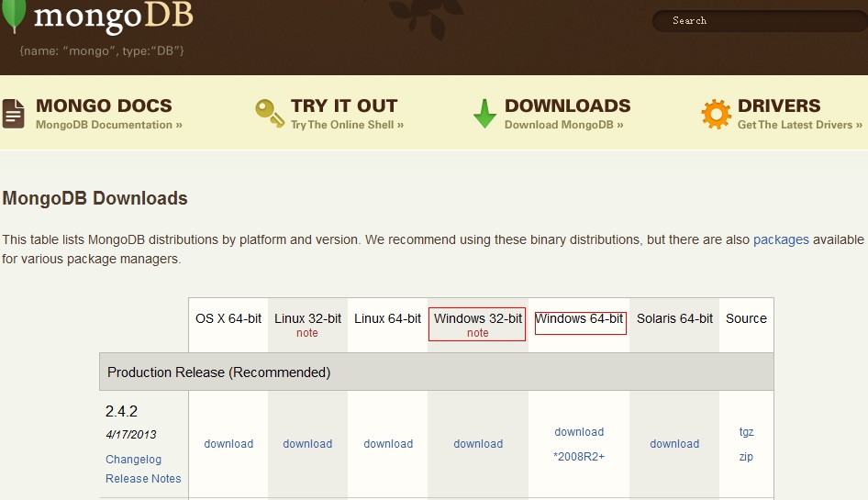Follow the Download MongoDB » link
Image resolution: width=868 pixels, height=500 pixels.
[564, 125]
